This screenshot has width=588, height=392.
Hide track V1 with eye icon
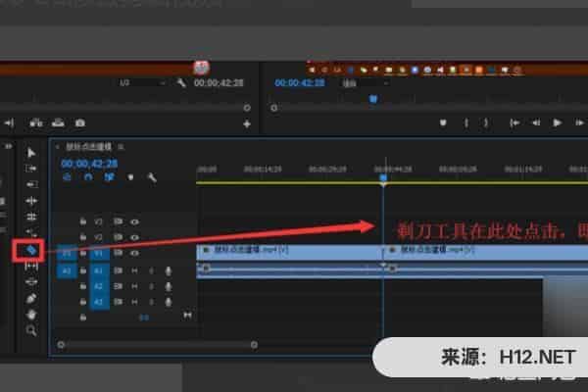[134, 253]
